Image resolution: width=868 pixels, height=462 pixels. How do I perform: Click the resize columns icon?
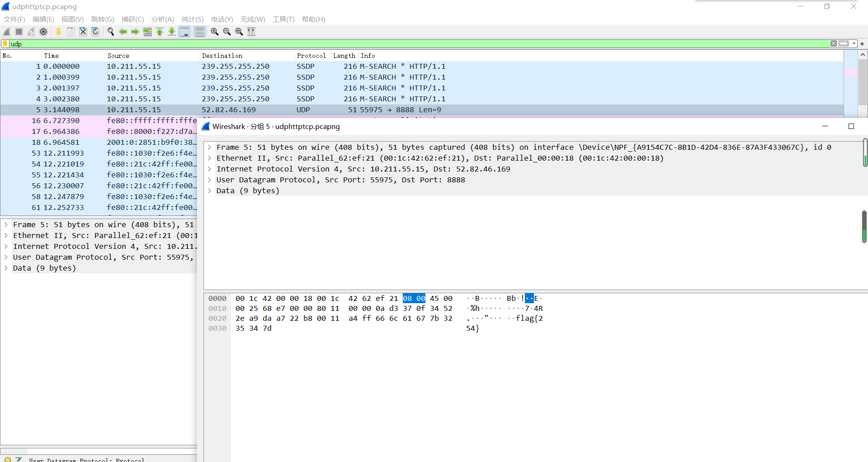tap(251, 32)
